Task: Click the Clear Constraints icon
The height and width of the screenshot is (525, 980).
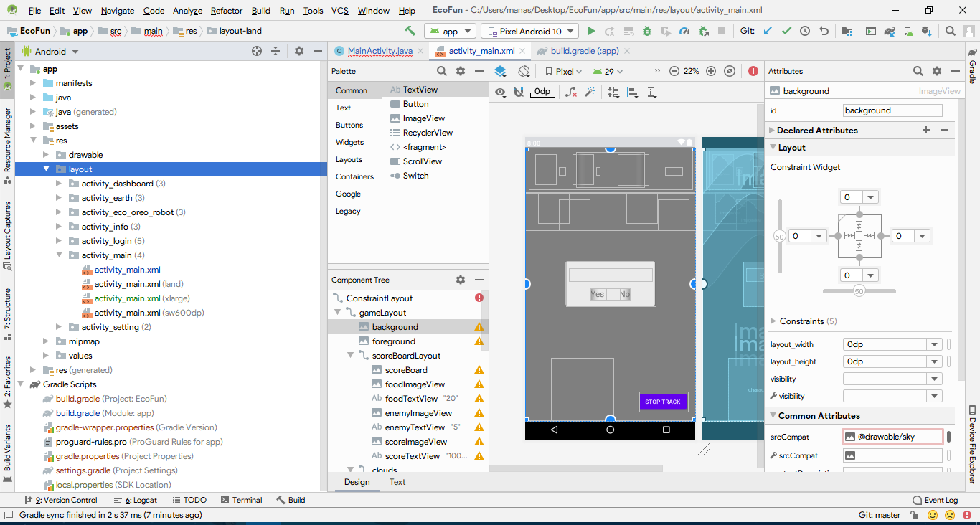Action: pyautogui.click(x=571, y=92)
